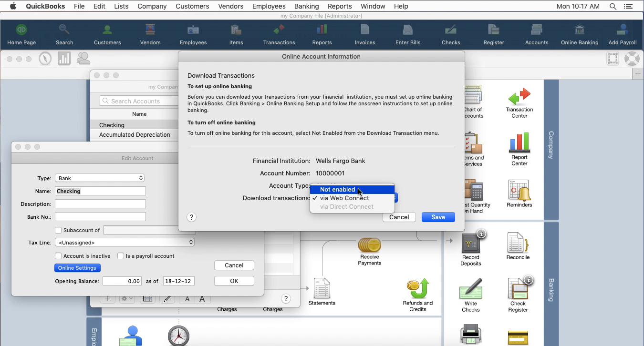
Task: Open the Add Payroll toolbar icon
Action: 623,34
